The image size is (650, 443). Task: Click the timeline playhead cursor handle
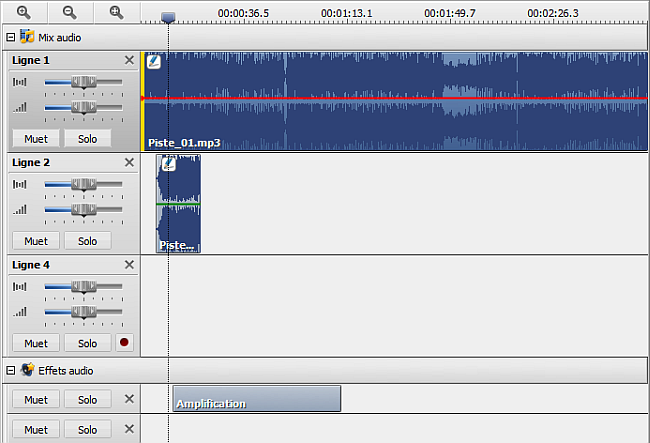(x=168, y=17)
